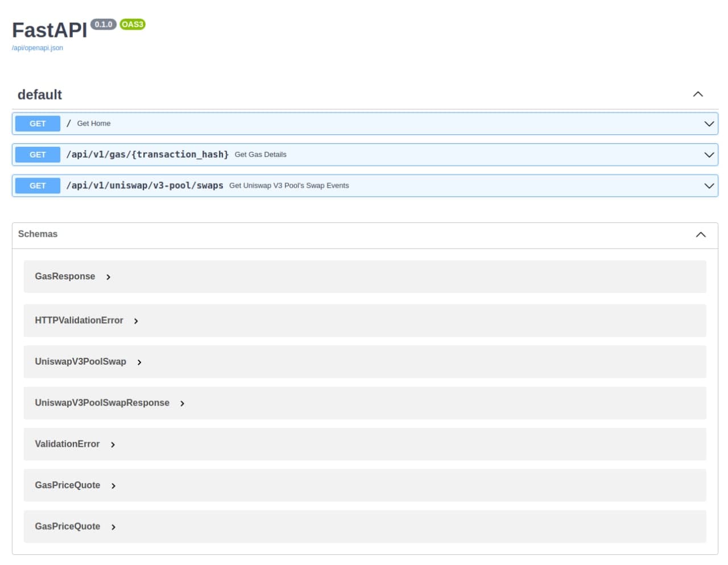Click the HTTPValidationError schema name
This screenshot has height=565, width=728.
(79, 320)
